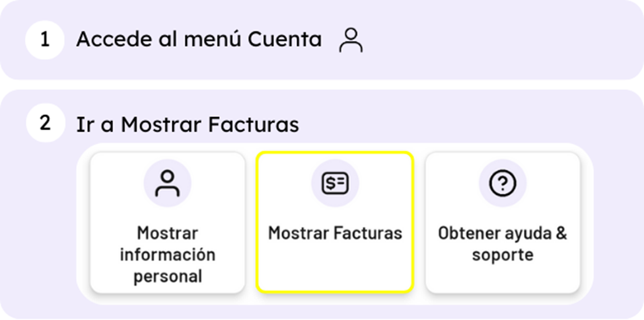Image resolution: width=644 pixels, height=320 pixels.
Task: Click the "Mostrar Facturas" card label
Action: (x=335, y=233)
